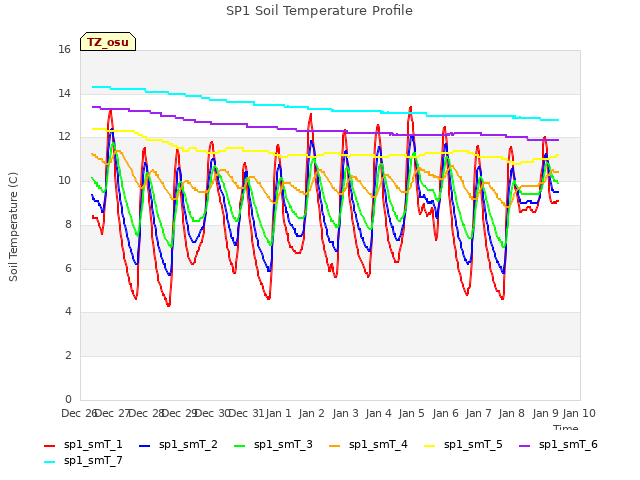The height and width of the screenshot is (480, 640).
Task: Click the Jan 5 x-axis tick label
Action: (411, 413)
